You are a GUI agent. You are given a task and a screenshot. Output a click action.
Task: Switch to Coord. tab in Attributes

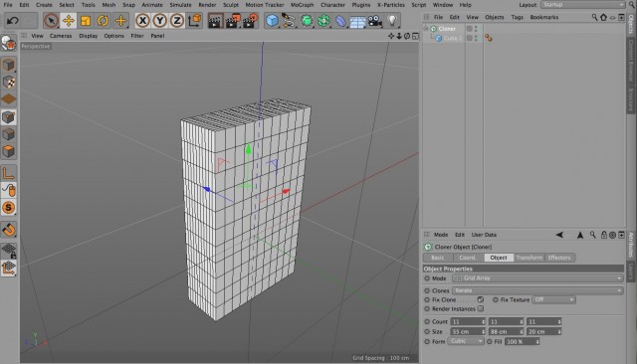tap(467, 258)
